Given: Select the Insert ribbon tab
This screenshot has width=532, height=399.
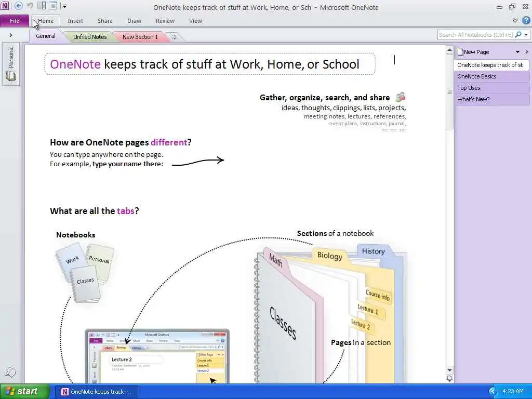Looking at the screenshot, I should (x=75, y=21).
